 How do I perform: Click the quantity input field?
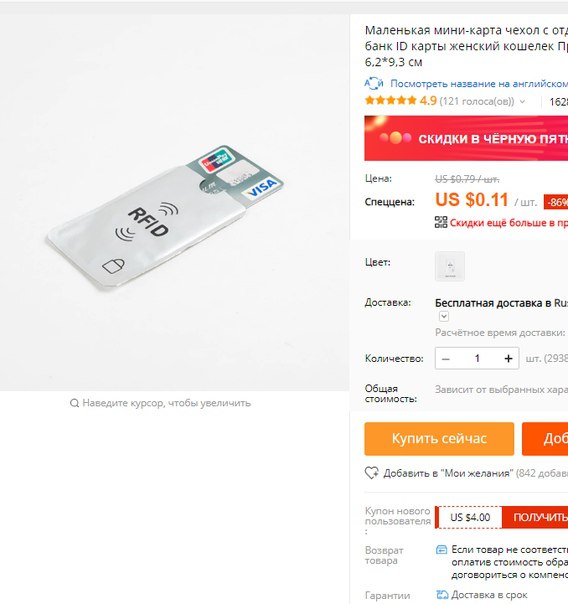coord(477,359)
